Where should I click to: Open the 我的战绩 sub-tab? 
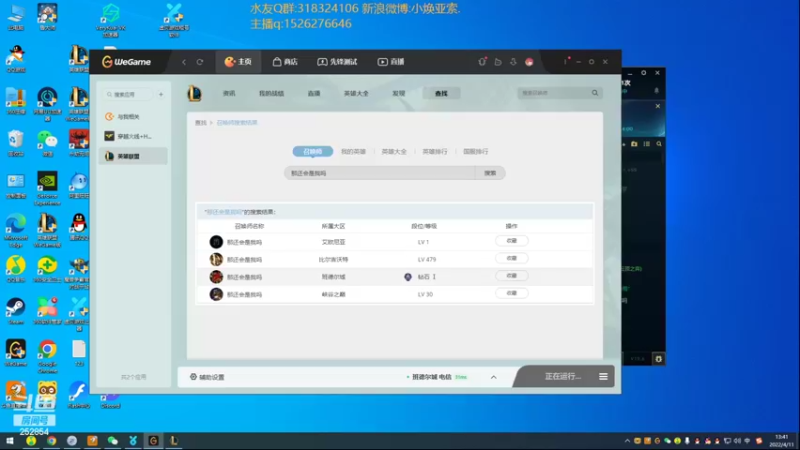pyautogui.click(x=271, y=93)
